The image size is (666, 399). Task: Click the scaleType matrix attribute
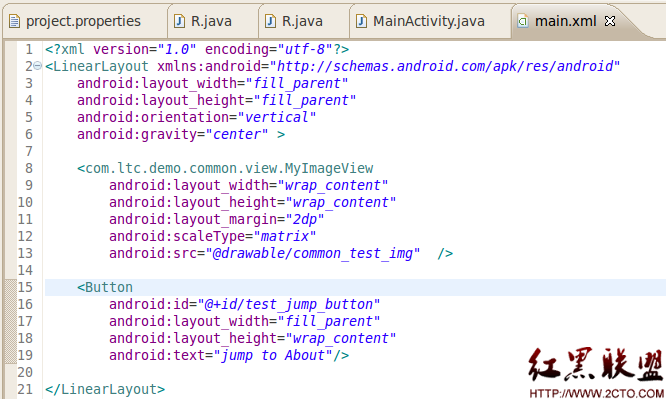212,236
